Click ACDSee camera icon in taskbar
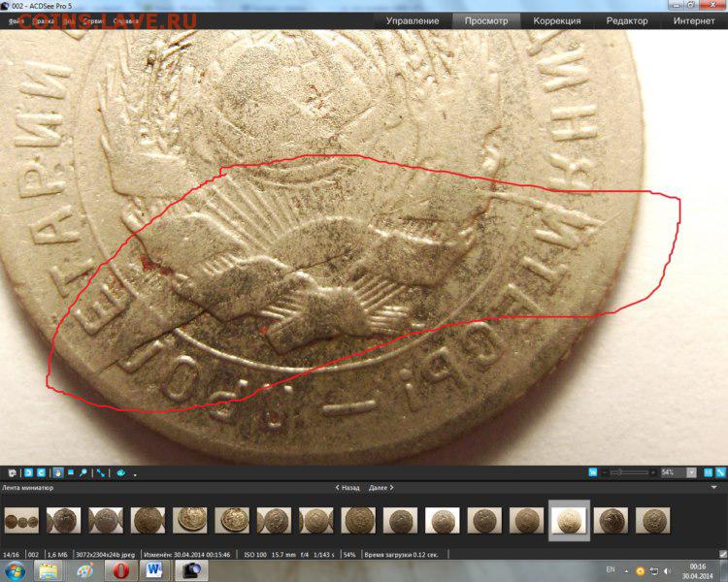The width and height of the screenshot is (728, 582). click(191, 571)
